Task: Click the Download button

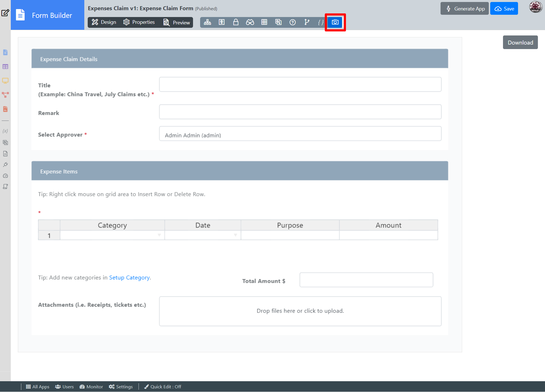Action: click(x=520, y=42)
